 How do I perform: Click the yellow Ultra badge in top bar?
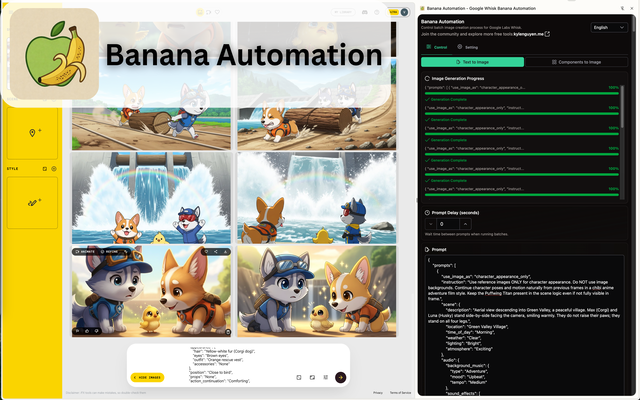[393, 12]
